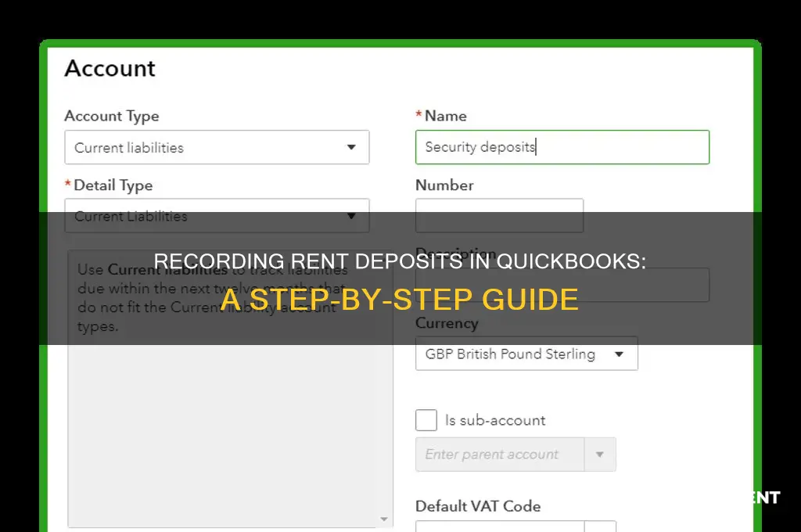This screenshot has width=801, height=532.
Task: Click the Default VAT Code label
Action: click(x=478, y=506)
